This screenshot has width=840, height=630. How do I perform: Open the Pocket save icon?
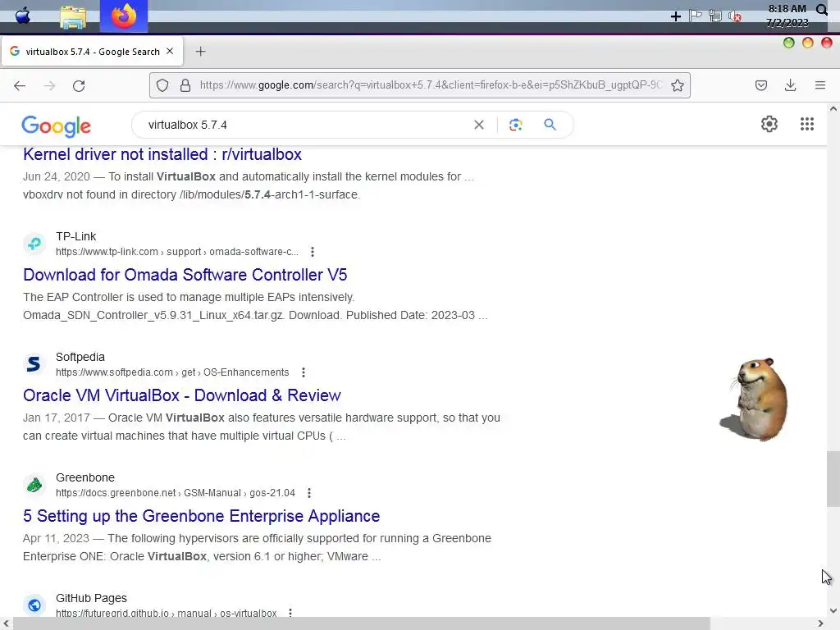[760, 85]
